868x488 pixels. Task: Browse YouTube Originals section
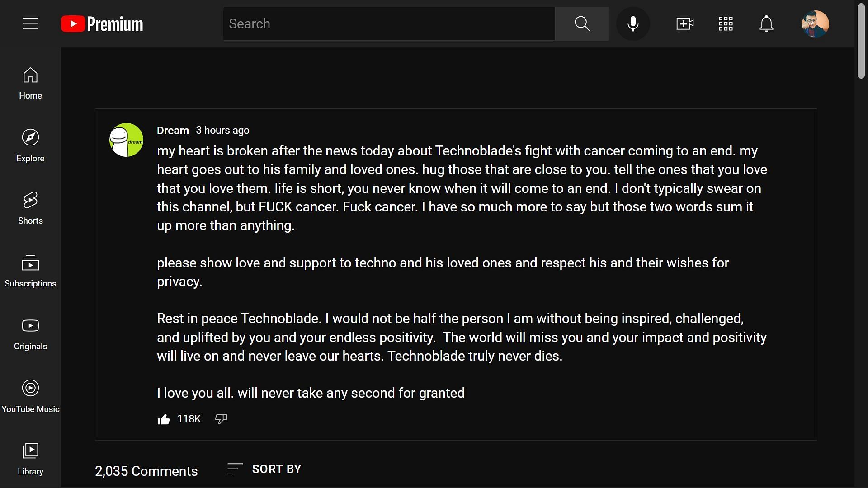30,333
